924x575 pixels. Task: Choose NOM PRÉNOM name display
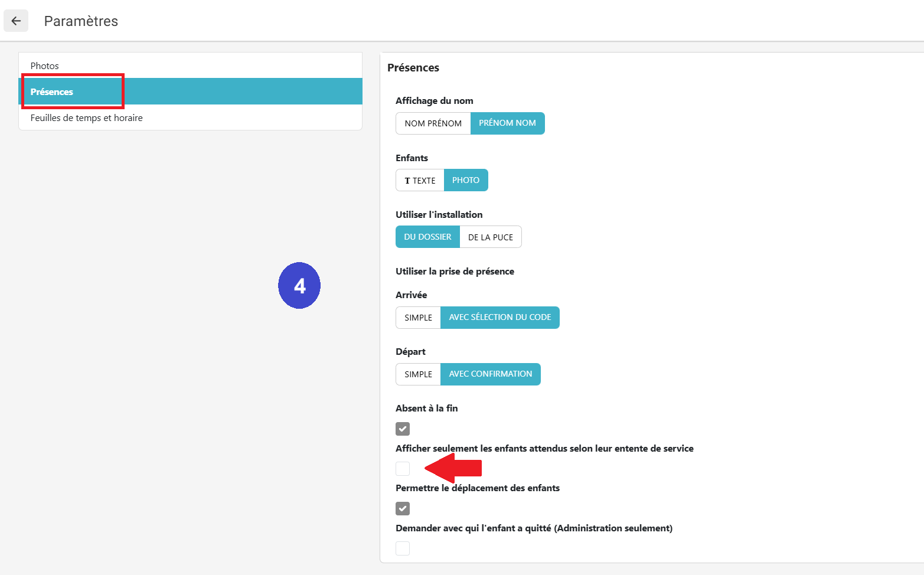433,123
